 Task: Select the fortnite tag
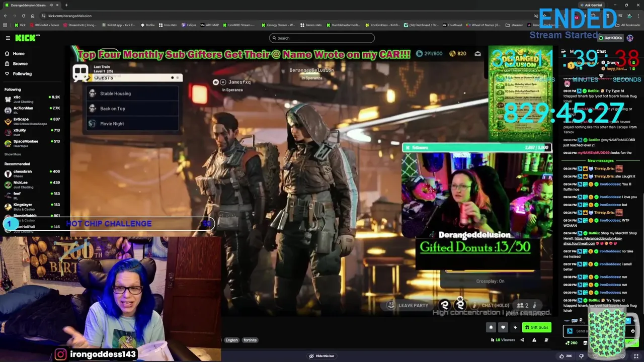point(250,340)
